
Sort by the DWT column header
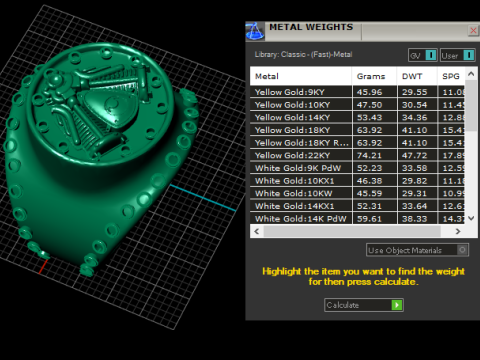coord(417,76)
